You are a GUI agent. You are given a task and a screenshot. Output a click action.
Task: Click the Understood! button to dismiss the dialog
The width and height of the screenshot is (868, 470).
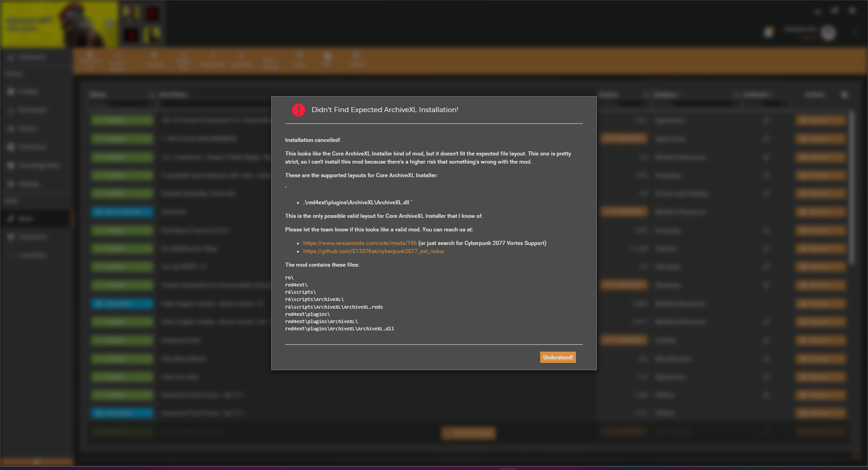pyautogui.click(x=557, y=357)
